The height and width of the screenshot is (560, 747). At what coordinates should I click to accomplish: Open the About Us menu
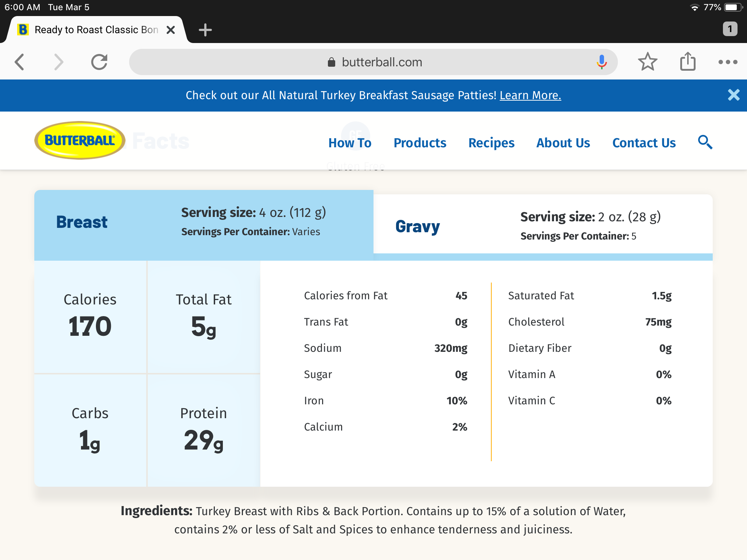click(x=563, y=143)
